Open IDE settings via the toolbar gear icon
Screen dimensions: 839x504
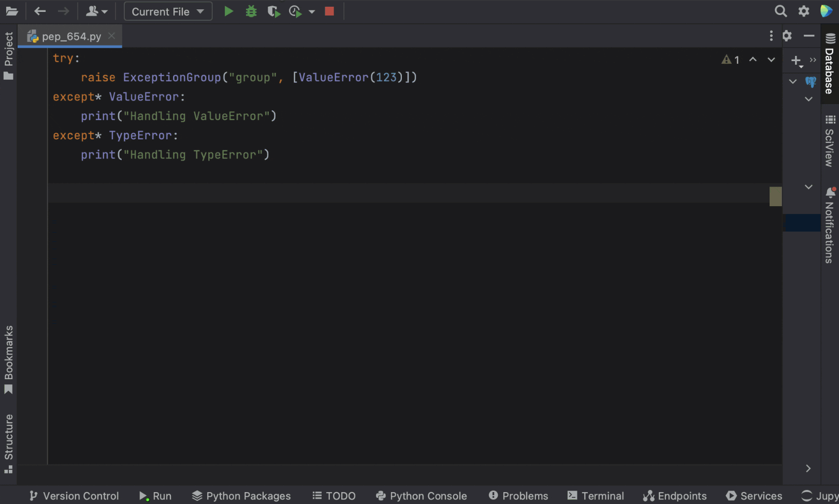804,10
